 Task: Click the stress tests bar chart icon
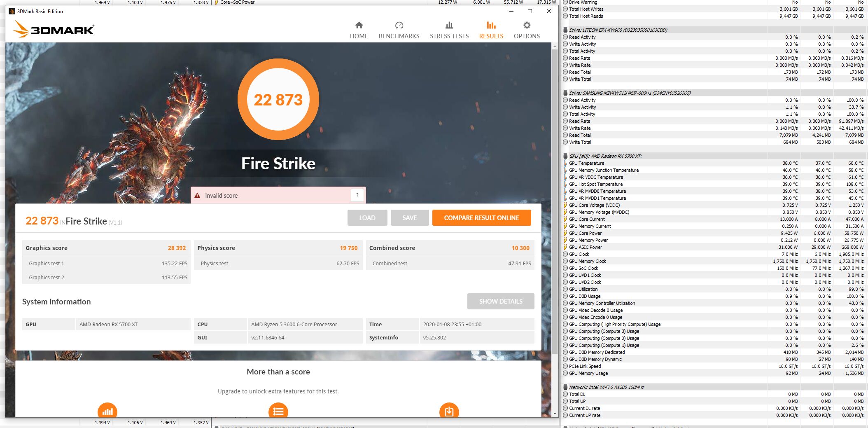click(x=449, y=25)
